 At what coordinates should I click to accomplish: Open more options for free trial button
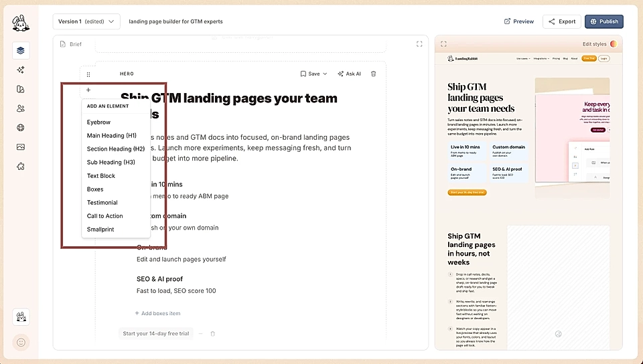click(200, 334)
